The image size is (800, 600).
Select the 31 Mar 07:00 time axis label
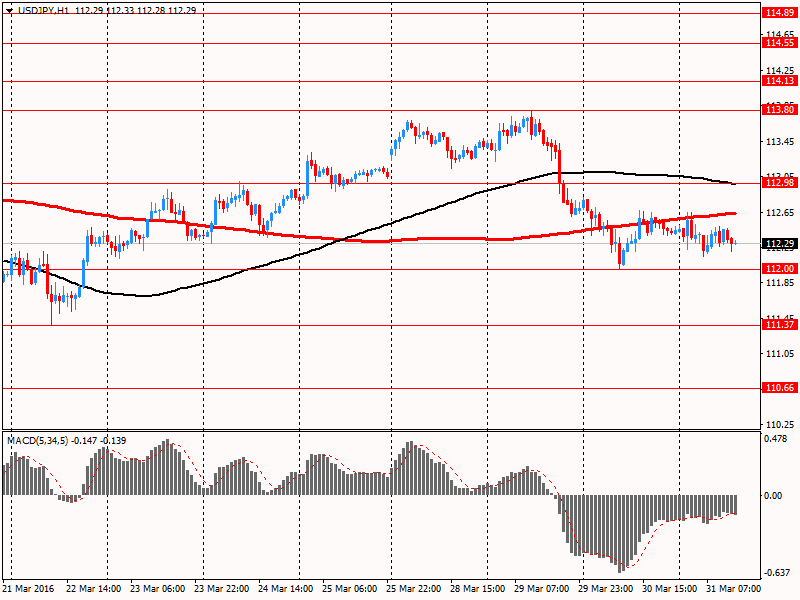[734, 588]
